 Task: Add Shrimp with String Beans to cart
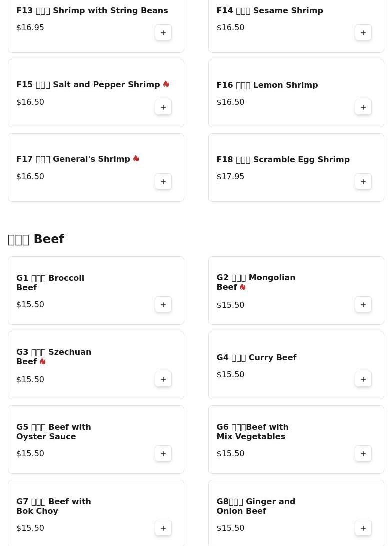[x=163, y=33]
